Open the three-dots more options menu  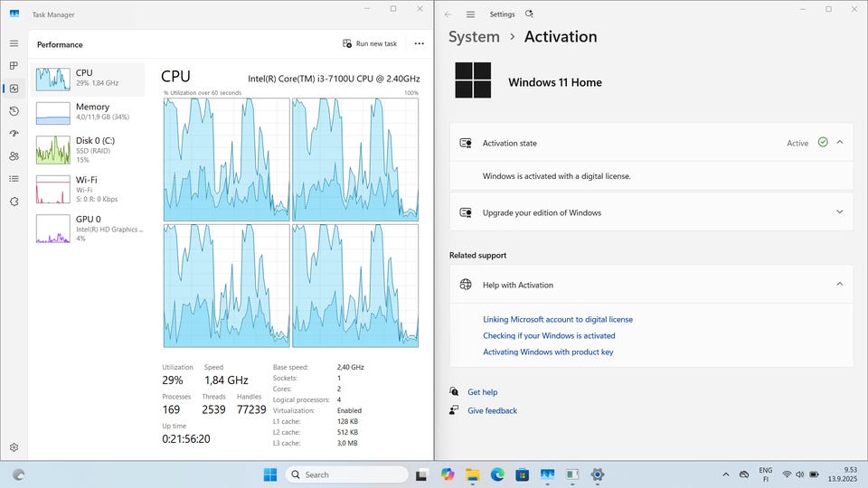coord(419,43)
